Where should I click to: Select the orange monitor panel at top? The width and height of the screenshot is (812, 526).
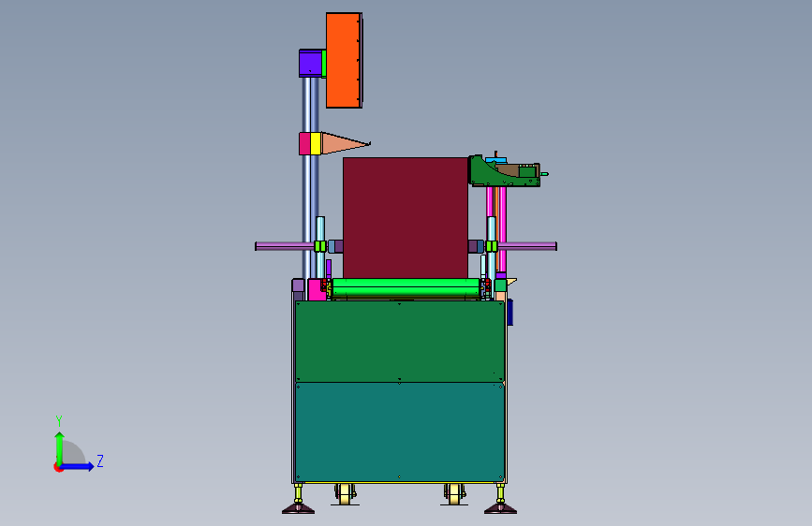[344, 61]
